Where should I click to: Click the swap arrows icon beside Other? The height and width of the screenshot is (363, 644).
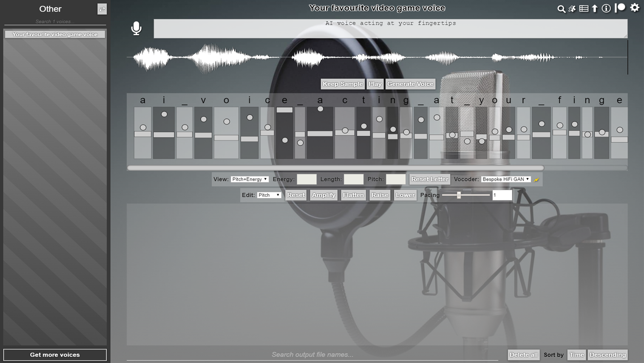tap(102, 9)
